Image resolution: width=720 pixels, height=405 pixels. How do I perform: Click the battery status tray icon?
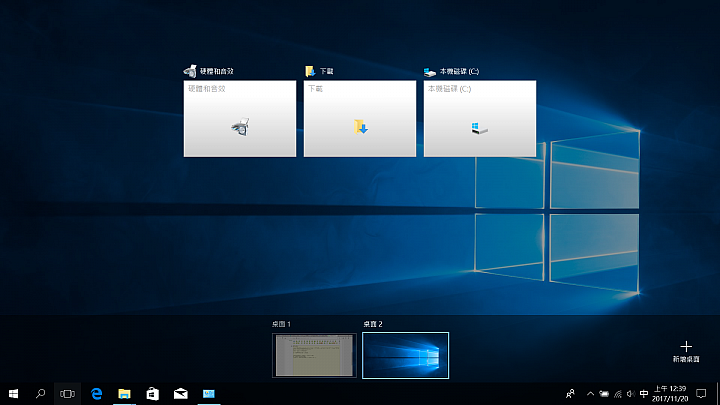pos(604,394)
